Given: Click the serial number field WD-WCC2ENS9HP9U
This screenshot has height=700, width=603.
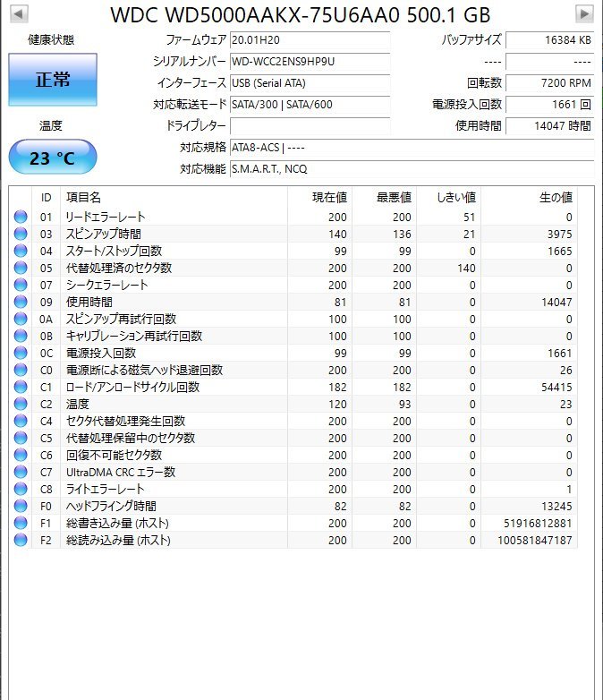Looking at the screenshot, I should (310, 62).
